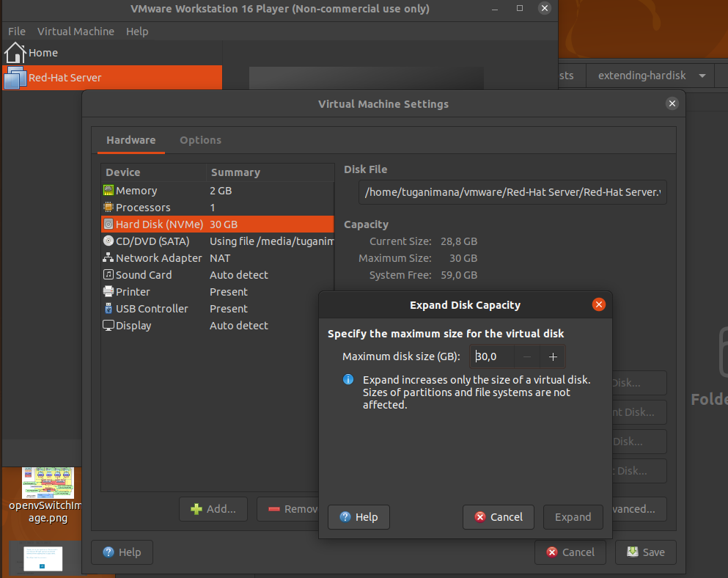
Task: Click the Maximum disk size input field
Action: coord(493,357)
